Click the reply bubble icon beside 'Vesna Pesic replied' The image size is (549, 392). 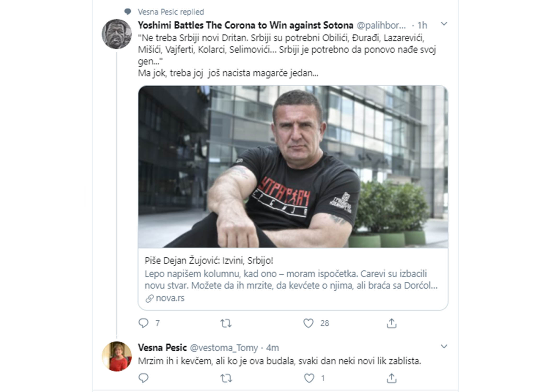(x=128, y=11)
